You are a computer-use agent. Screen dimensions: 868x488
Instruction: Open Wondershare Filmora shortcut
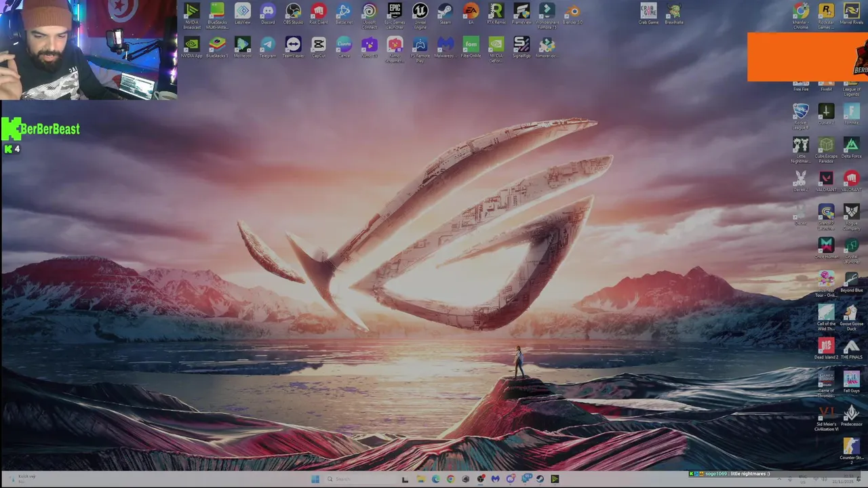coord(547,16)
